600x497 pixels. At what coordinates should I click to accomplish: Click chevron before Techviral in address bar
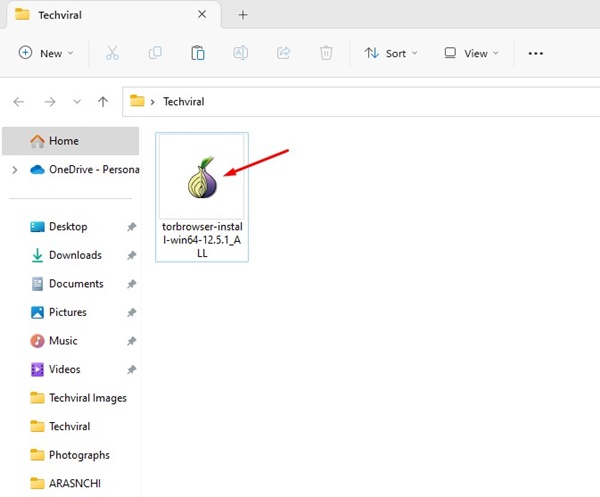pyautogui.click(x=152, y=102)
